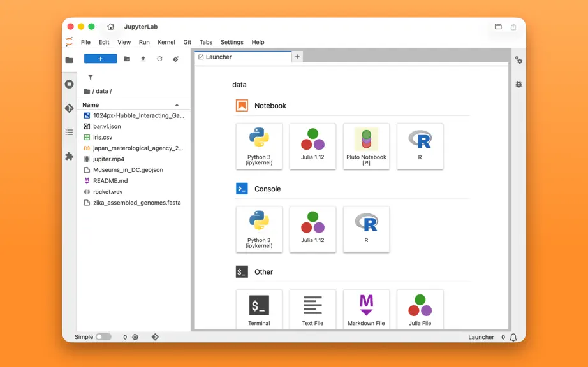This screenshot has width=588, height=367.
Task: Open a new Terminal
Action: 259,309
